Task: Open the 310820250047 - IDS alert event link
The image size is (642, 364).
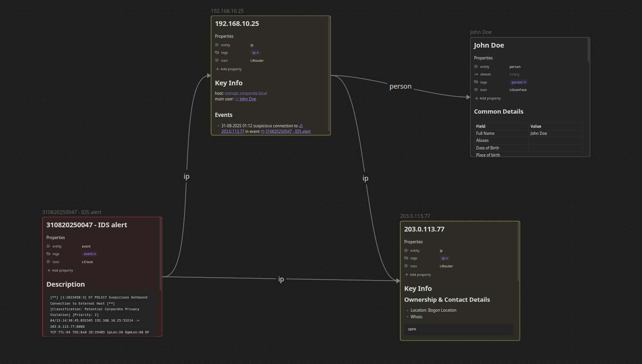Action: [x=288, y=132]
